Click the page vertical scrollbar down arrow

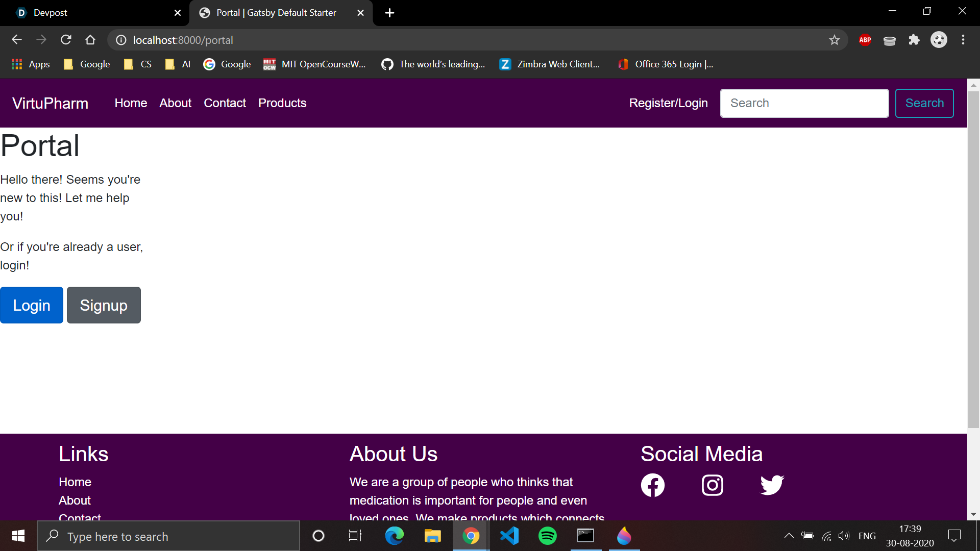(x=973, y=514)
